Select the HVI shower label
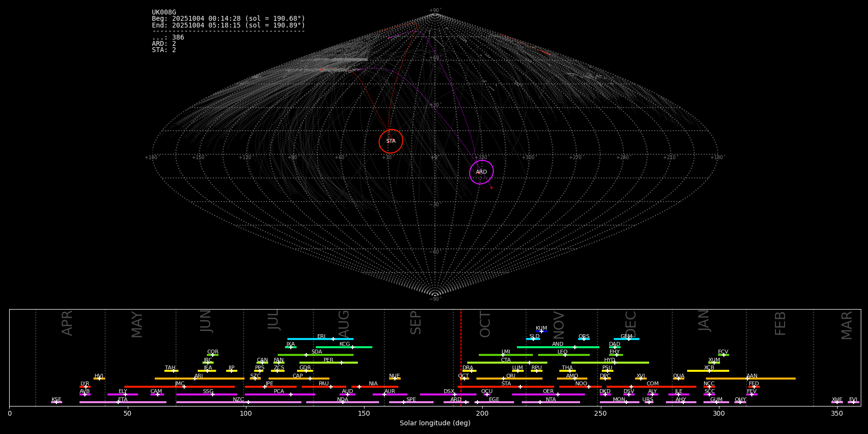Viewport: 868px width, 434px height. coord(99,376)
